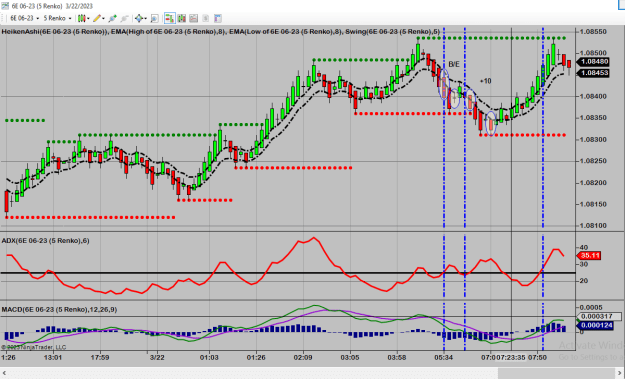The height and width of the screenshot is (379, 625).
Task: Click the blue MACD marker 0.000124
Action: [x=595, y=326]
